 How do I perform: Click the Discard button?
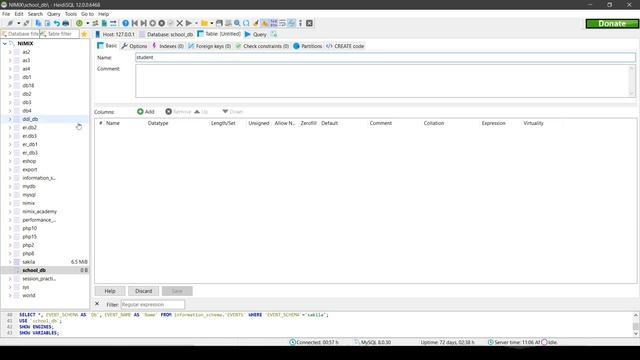[144, 291]
